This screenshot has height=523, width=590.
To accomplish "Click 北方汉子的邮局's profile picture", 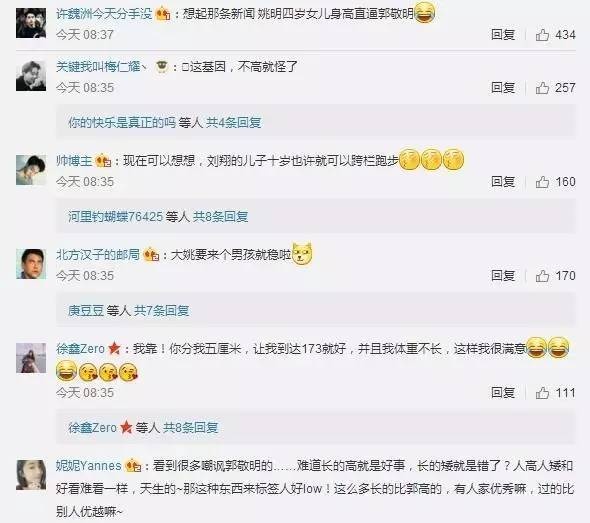I will 31,264.
